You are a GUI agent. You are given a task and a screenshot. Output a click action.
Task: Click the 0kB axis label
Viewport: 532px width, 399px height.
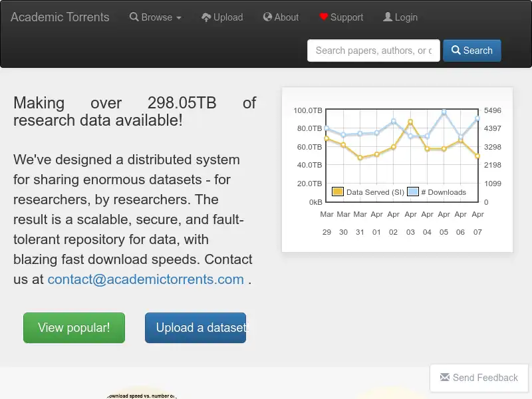(315, 202)
